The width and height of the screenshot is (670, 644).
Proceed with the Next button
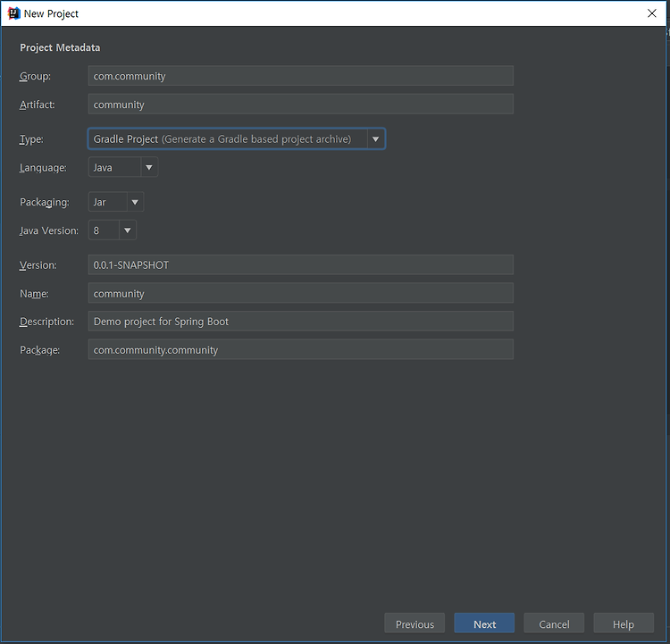click(484, 623)
